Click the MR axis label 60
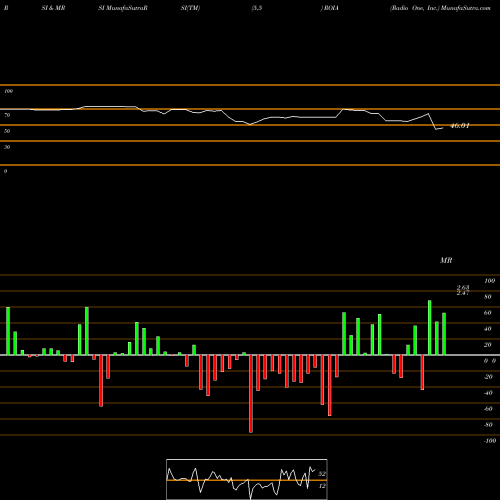 [488, 313]
